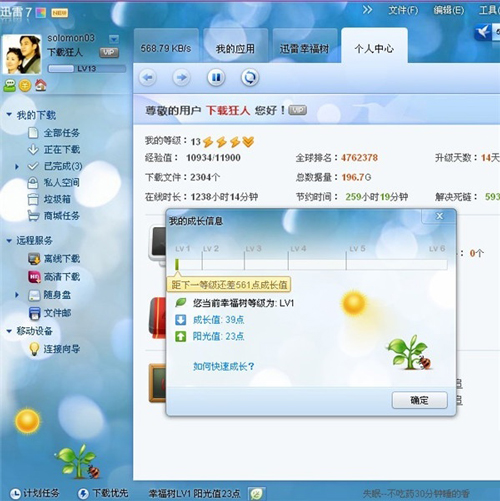The width and height of the screenshot is (500, 501).
Task: Open 垃圾箱 recycle bin
Action: tap(57, 199)
